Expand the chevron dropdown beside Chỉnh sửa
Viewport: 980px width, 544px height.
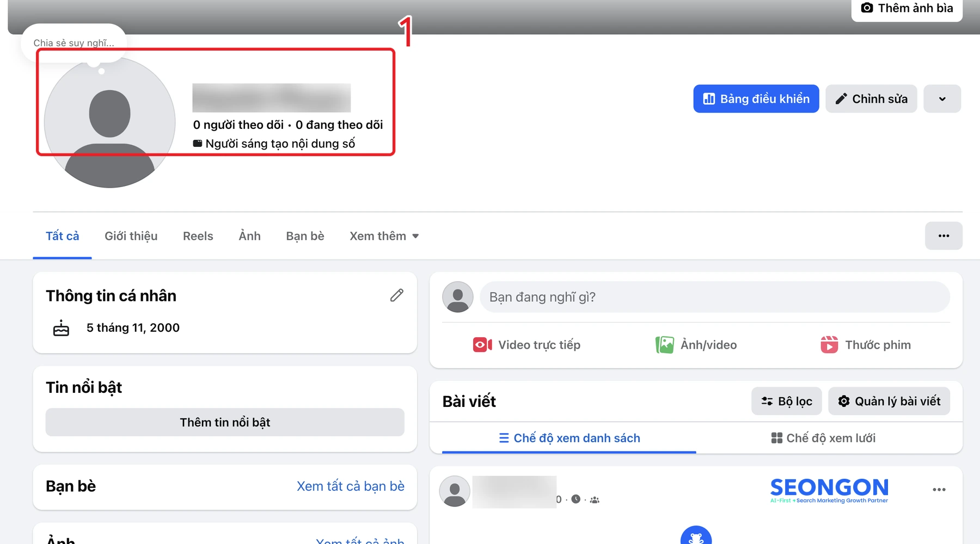[942, 98]
